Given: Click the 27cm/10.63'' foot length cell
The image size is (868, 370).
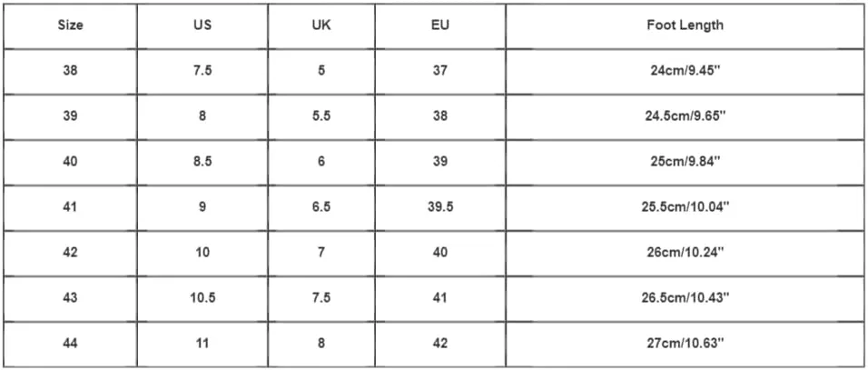Looking at the screenshot, I should [x=686, y=344].
